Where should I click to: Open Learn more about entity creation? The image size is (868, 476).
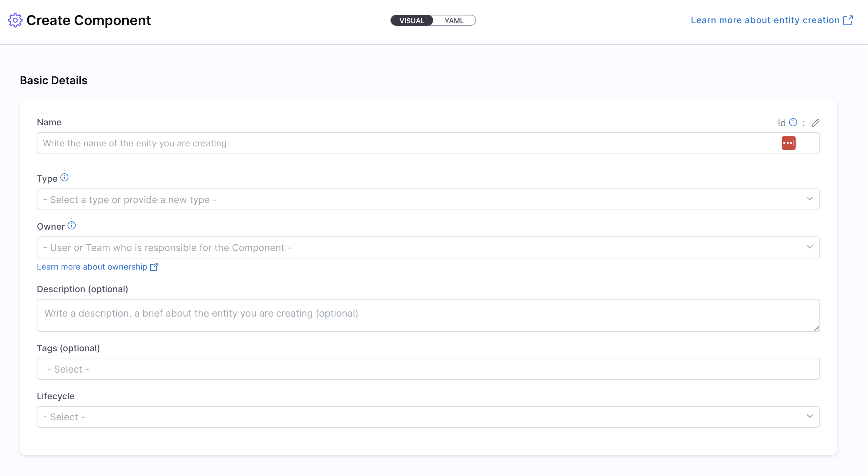pos(765,20)
